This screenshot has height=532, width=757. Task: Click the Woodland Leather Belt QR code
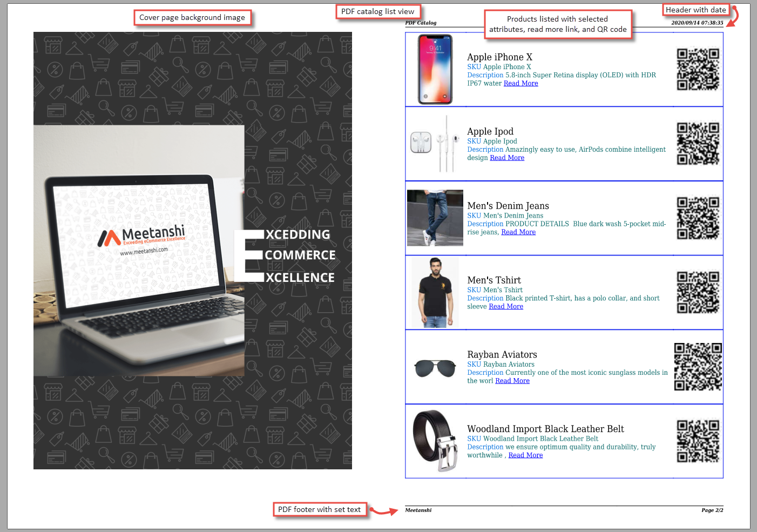point(698,441)
